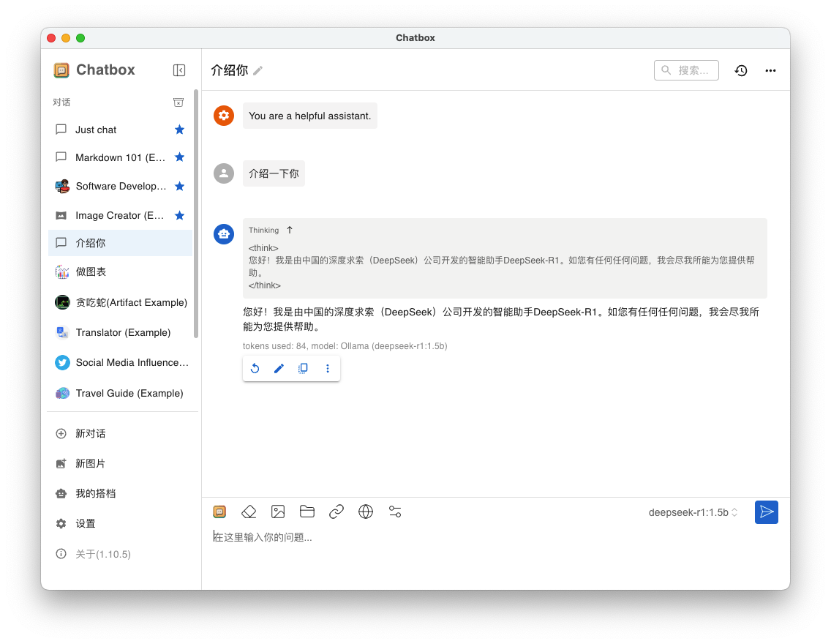Open the Translator (Example) conversation
This screenshot has width=831, height=644.
(x=120, y=332)
